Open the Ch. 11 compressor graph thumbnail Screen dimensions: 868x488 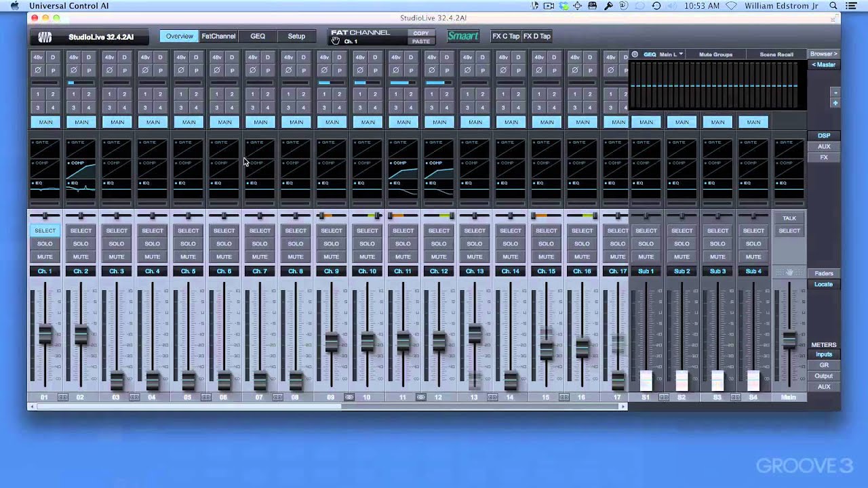click(x=403, y=168)
